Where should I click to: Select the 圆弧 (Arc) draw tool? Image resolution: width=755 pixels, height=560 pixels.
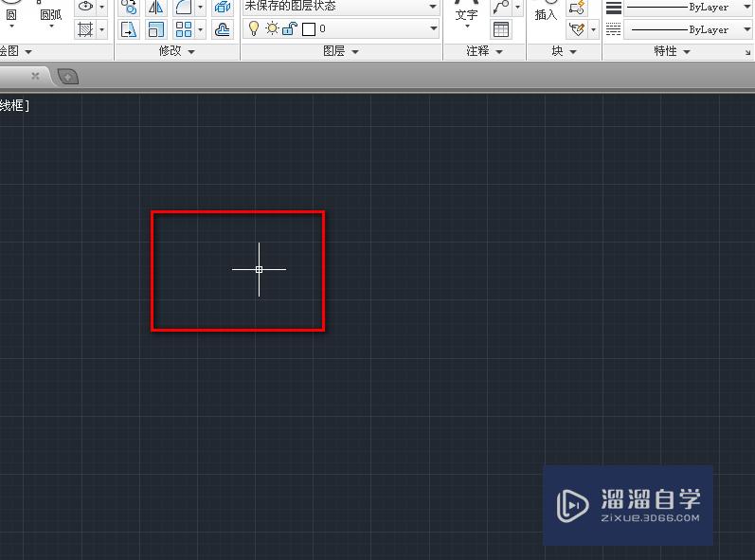pyautogui.click(x=51, y=13)
